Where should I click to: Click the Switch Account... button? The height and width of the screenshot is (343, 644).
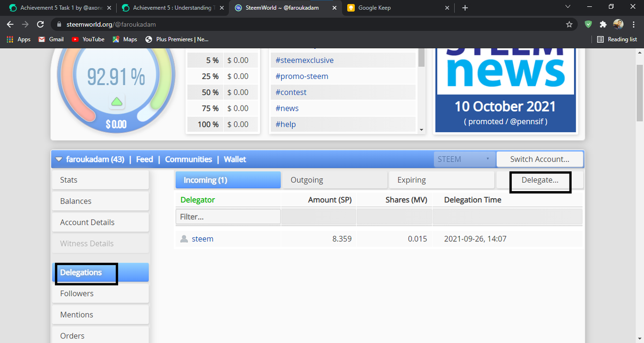[x=540, y=159]
